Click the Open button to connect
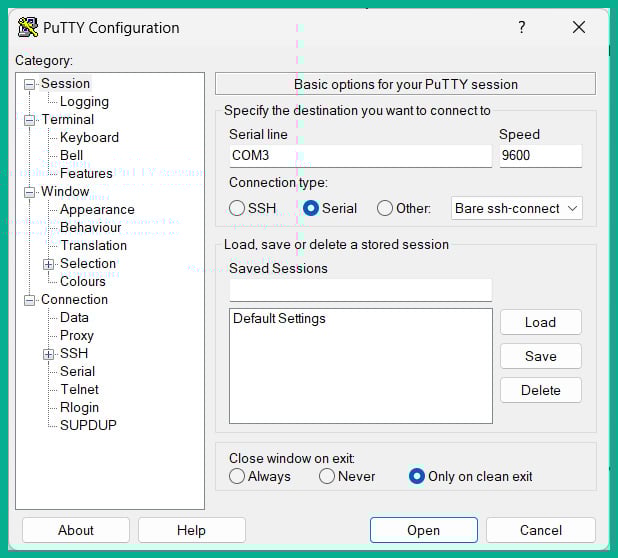The width and height of the screenshot is (618, 558). click(x=423, y=530)
